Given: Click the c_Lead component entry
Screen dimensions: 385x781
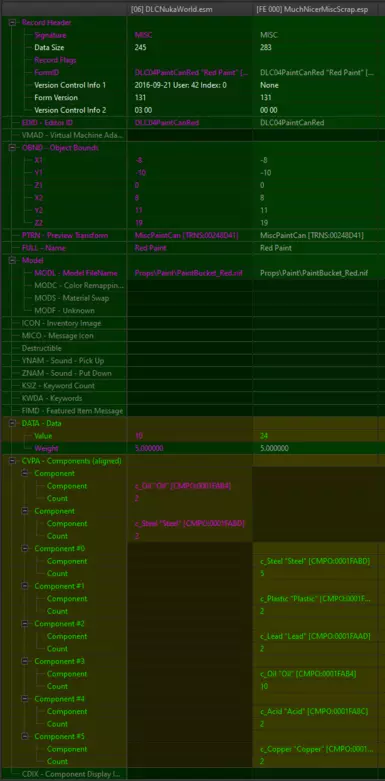Looking at the screenshot, I should pyautogui.click(x=315, y=636).
